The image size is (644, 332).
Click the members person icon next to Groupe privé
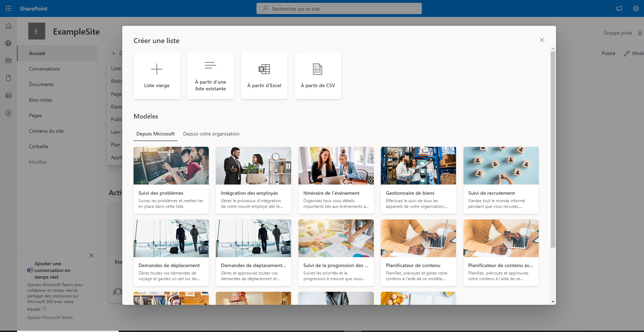click(x=640, y=33)
